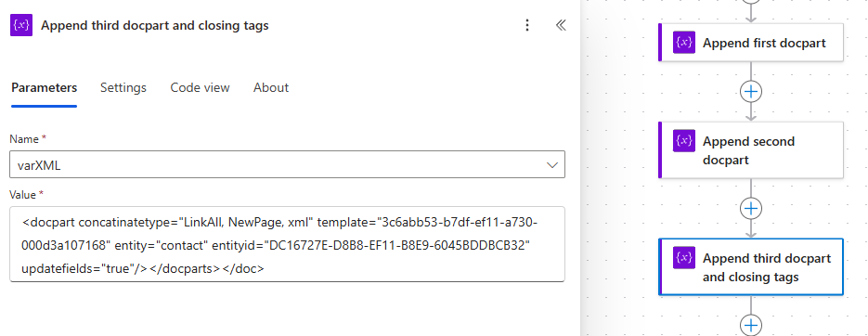Click the varXML name field text
This screenshot has height=336, width=868.
pyautogui.click(x=39, y=165)
